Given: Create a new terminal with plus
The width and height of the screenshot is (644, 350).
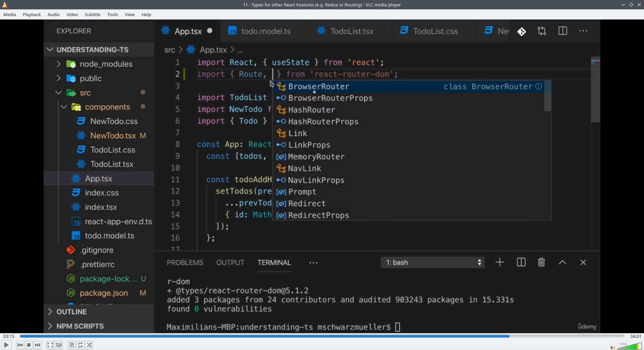Looking at the screenshot, I should (500, 262).
